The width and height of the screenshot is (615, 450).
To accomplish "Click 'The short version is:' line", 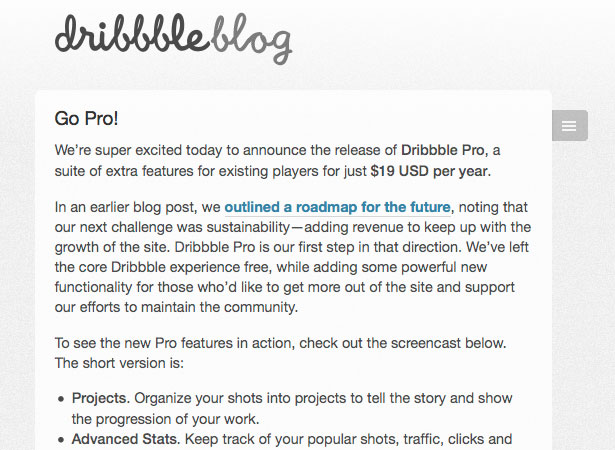I will 119,363.
